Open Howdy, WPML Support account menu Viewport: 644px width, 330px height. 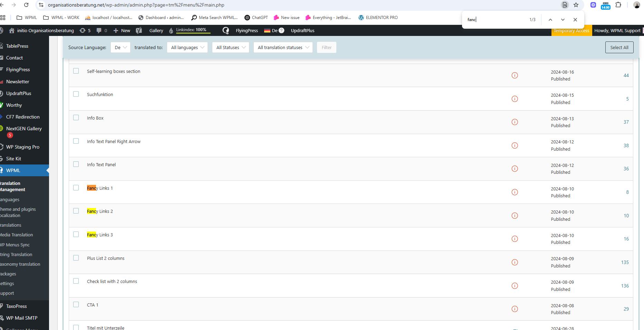(x=617, y=30)
